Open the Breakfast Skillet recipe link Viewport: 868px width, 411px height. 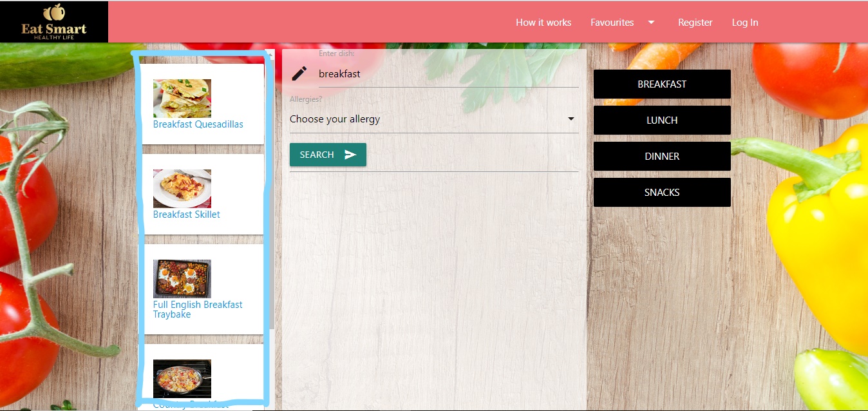187,215
